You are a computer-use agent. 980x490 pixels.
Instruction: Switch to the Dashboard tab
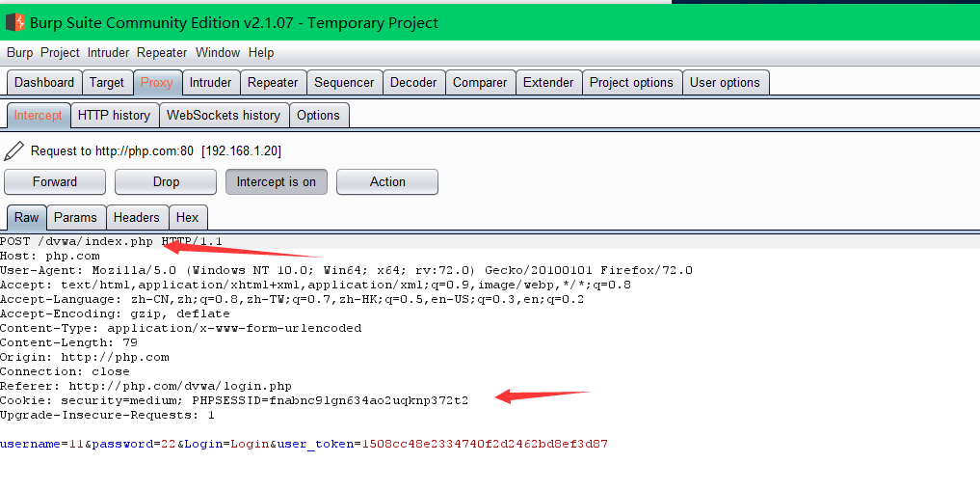[x=43, y=83]
